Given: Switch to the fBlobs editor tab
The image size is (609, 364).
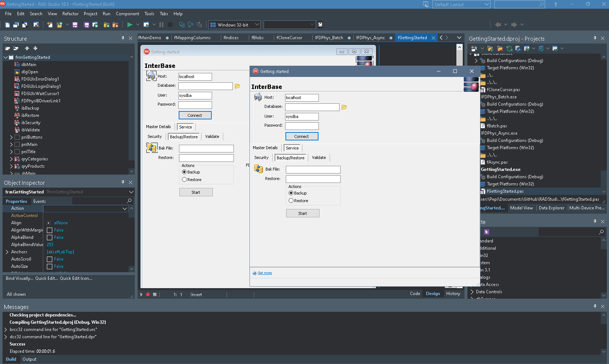Looking at the screenshot, I should pyautogui.click(x=257, y=38).
